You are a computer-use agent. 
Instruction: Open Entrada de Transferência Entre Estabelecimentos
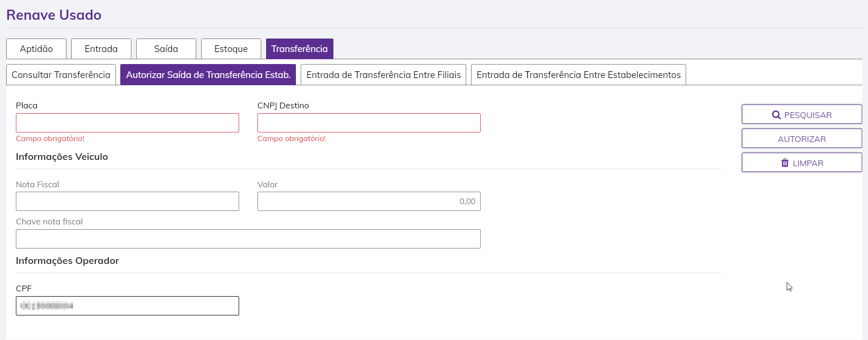578,75
